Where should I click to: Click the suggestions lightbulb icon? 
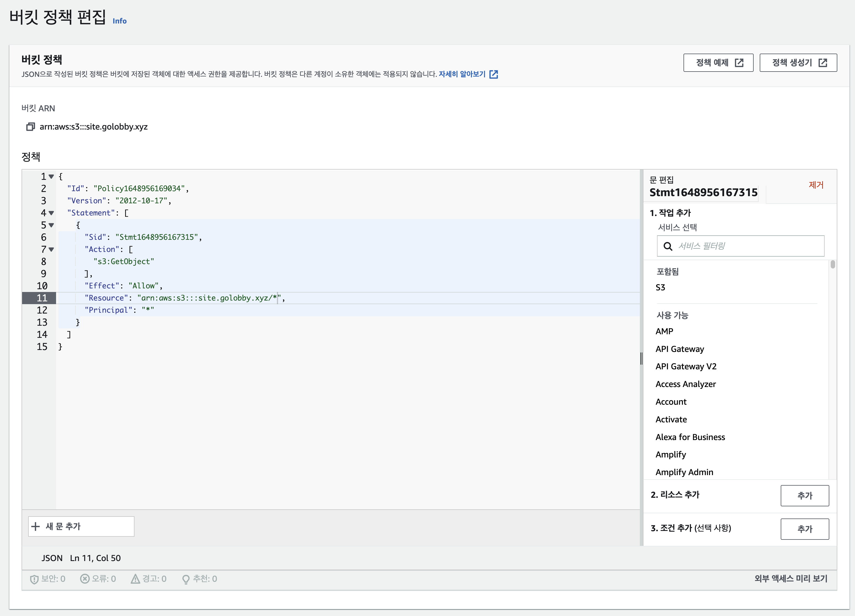point(186,580)
